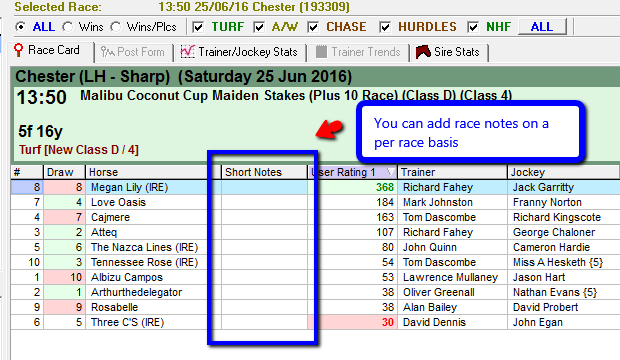This screenshot has height=360, width=620.
Task: Toggle the TURF checkbox
Action: click(198, 27)
